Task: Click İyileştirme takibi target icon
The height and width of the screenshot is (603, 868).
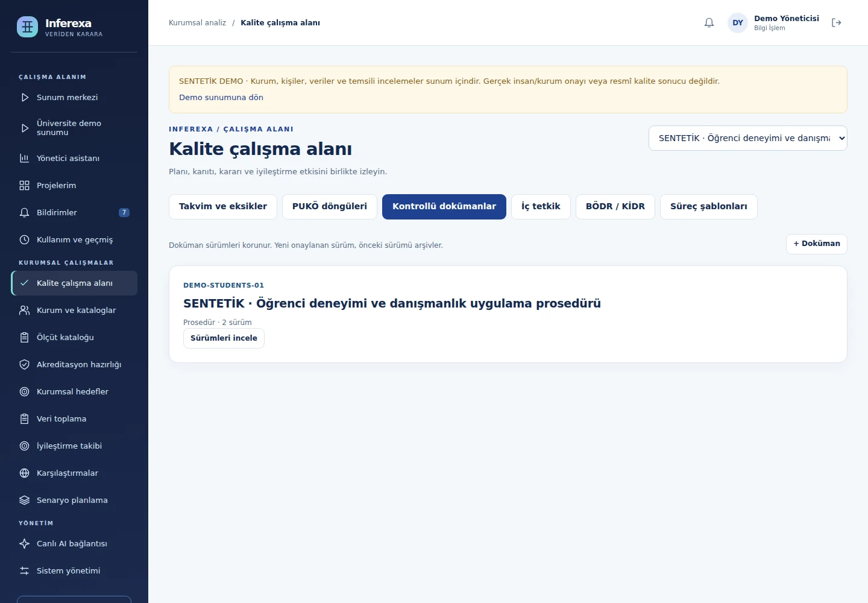Action: (x=25, y=446)
